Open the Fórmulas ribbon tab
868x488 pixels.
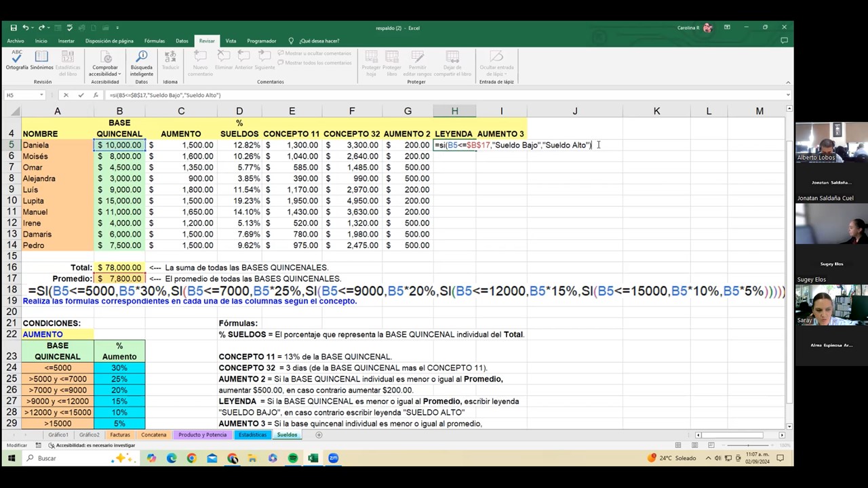pyautogui.click(x=155, y=41)
